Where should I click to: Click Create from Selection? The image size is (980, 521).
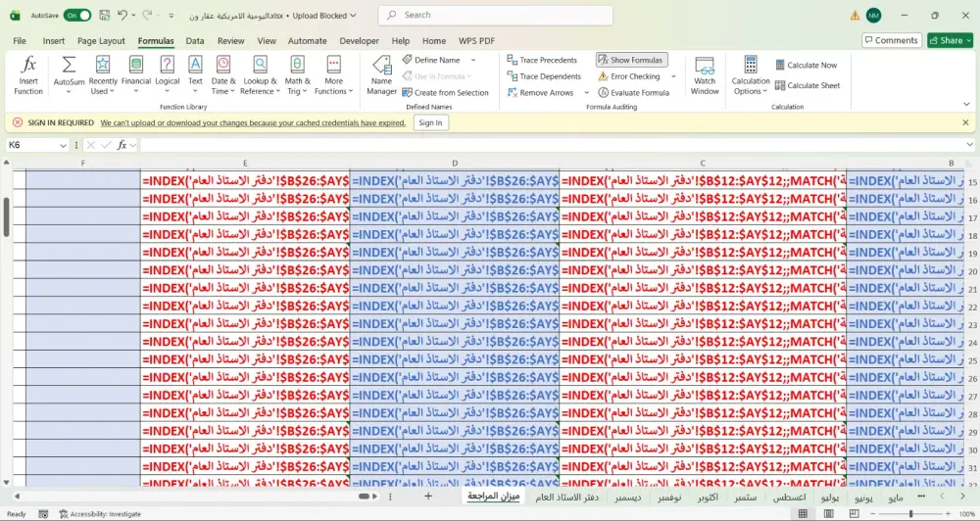(445, 92)
